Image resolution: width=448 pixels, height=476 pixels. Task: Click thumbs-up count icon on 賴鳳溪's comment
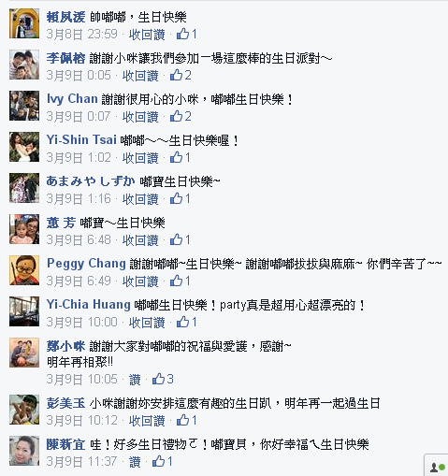click(x=183, y=34)
